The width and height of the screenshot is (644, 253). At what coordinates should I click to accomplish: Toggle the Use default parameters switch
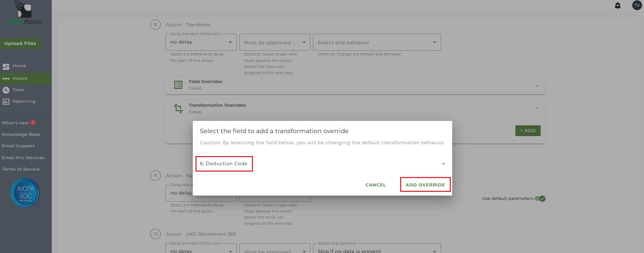tap(540, 199)
